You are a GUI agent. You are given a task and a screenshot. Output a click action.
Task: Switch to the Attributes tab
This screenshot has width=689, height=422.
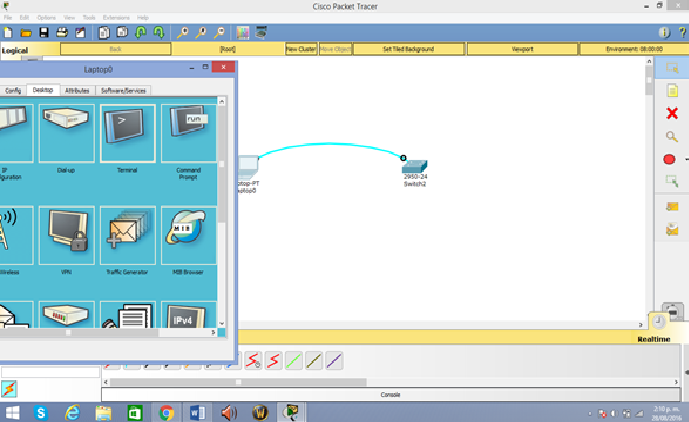point(77,90)
